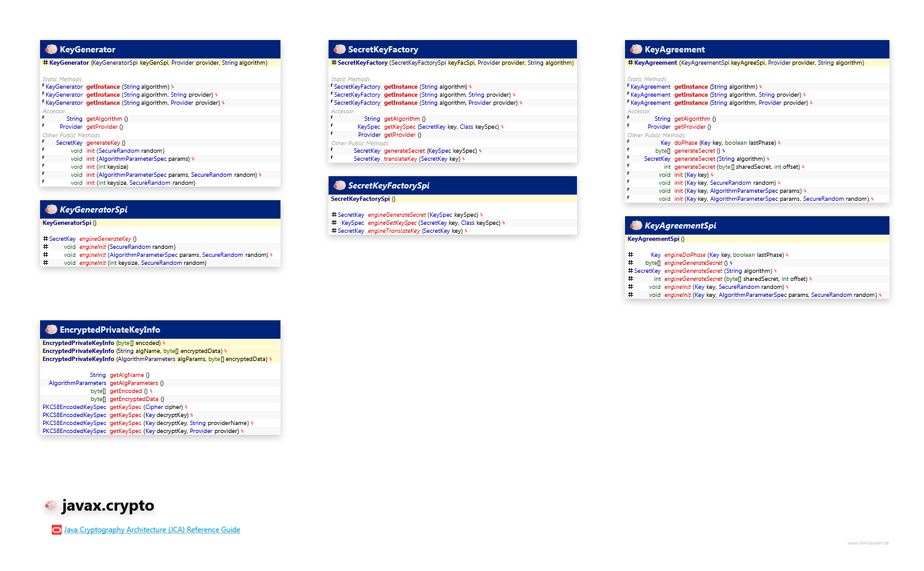
Task: Click SecretKeyFactory generateSecret (KeySpec keySpec) method
Action: (452, 151)
